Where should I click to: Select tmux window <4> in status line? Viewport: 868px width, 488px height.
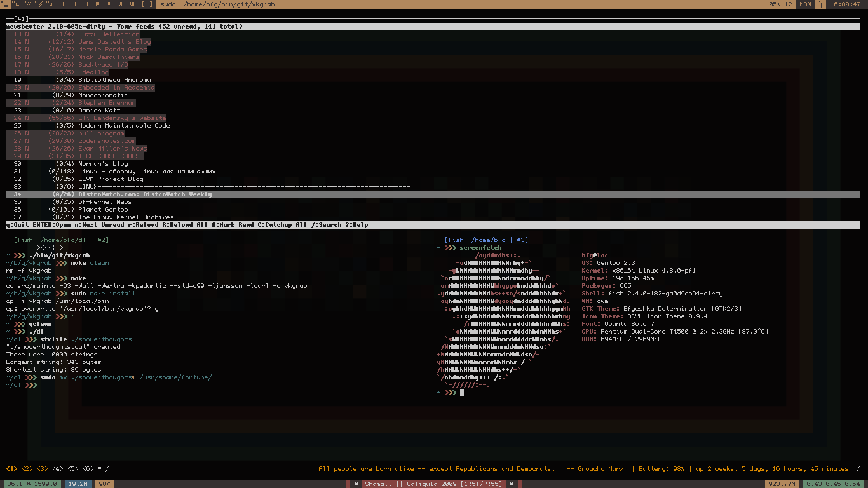[x=58, y=469]
